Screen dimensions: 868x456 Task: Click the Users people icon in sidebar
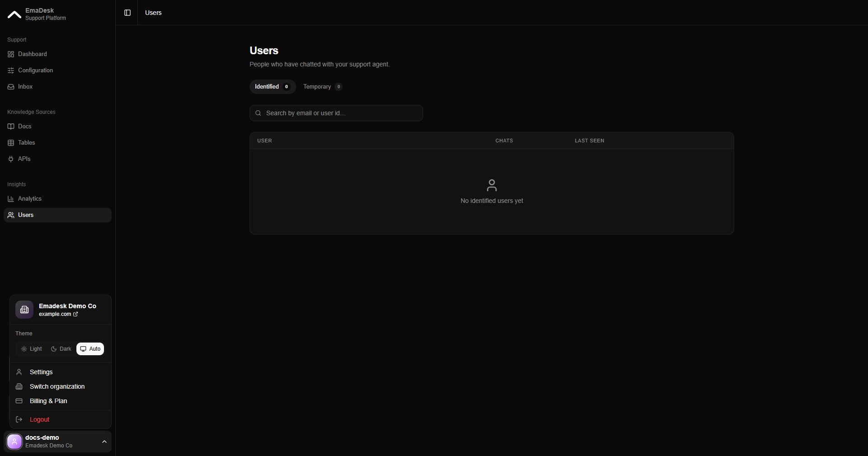(x=11, y=215)
